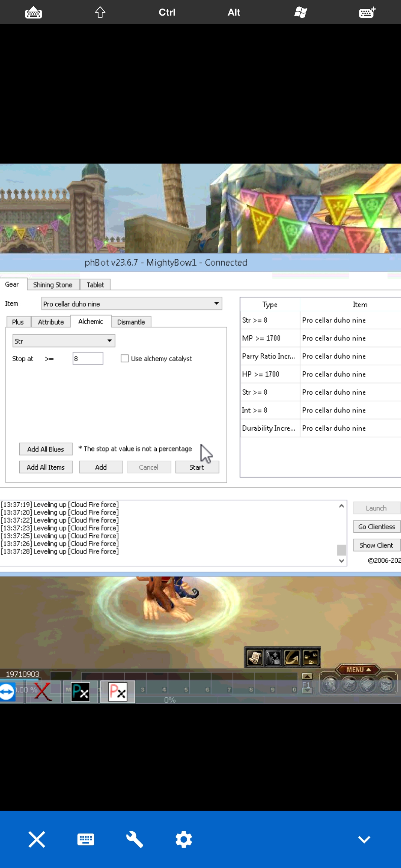
Task: Click the pet paw prints icon in game
Action: (310, 658)
